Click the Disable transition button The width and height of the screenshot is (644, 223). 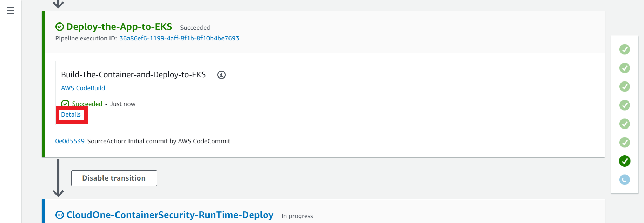114,178
